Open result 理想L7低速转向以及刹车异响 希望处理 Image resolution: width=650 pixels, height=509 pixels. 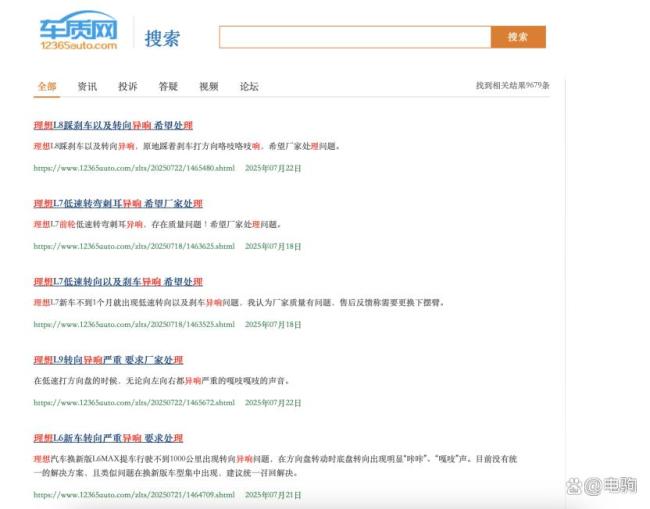pyautogui.click(x=118, y=282)
